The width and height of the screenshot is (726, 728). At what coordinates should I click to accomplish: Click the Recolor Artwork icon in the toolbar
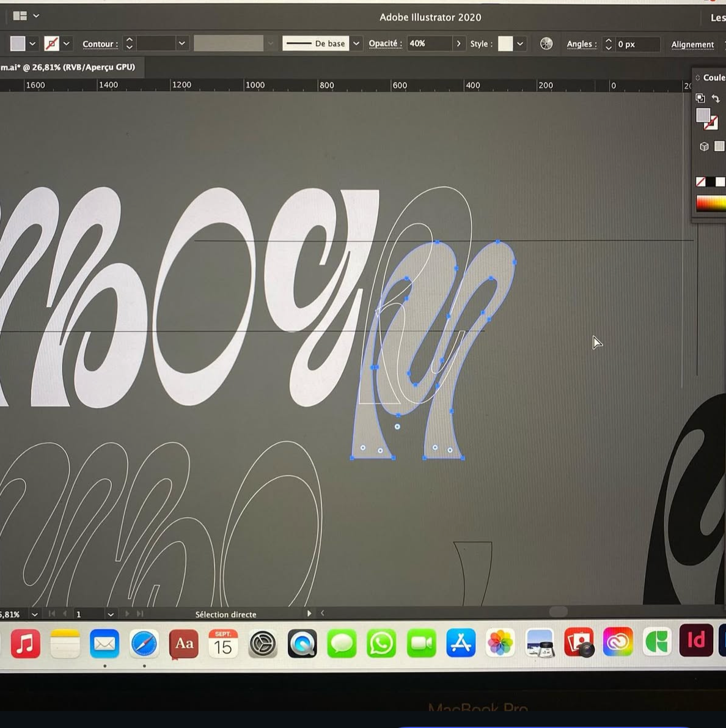(x=546, y=43)
